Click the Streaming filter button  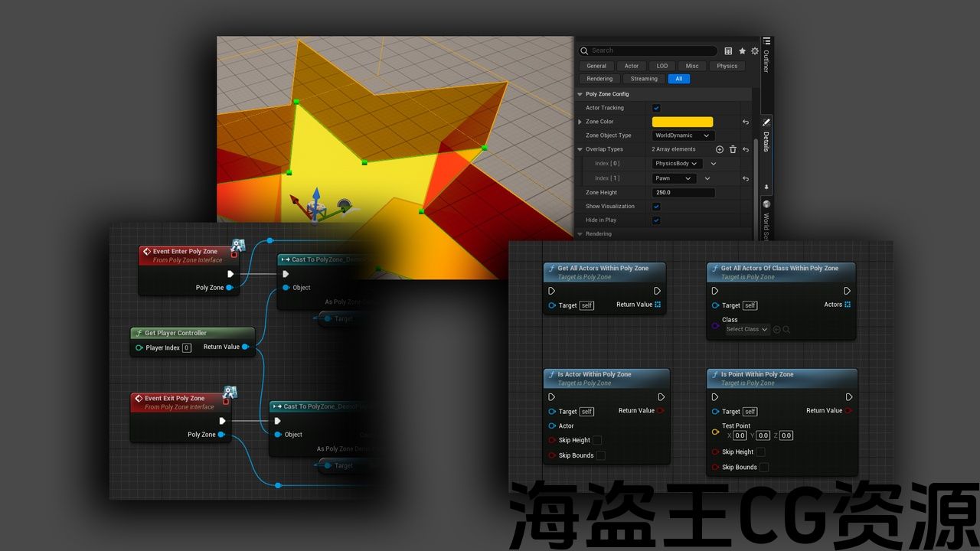644,79
